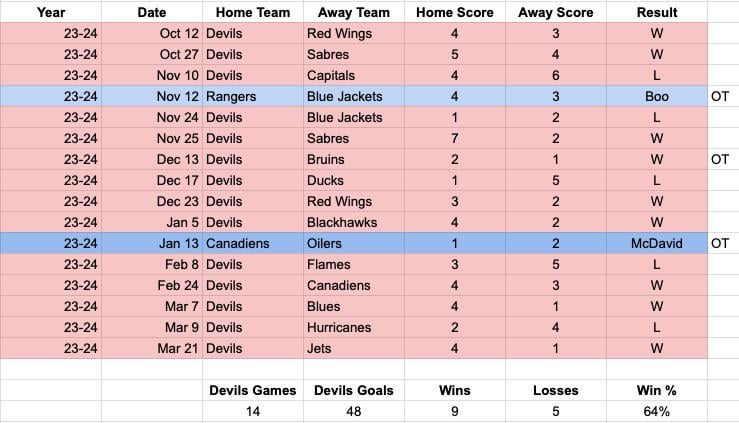Image resolution: width=739 pixels, height=423 pixels.
Task: Select the Devils Games total value 14
Action: [x=253, y=411]
